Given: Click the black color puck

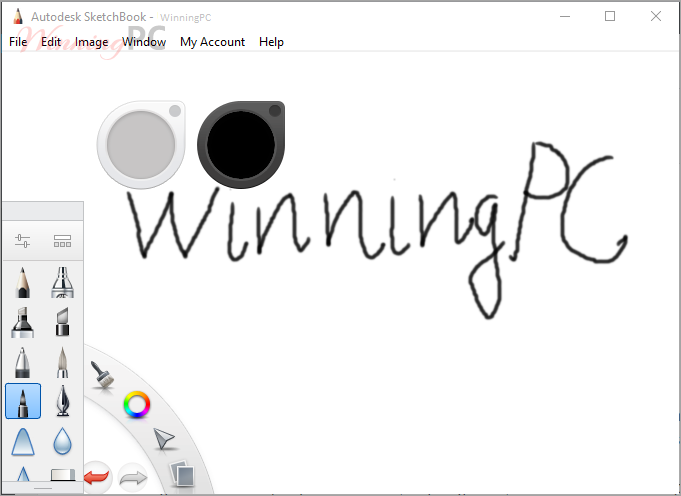Looking at the screenshot, I should 241,144.
